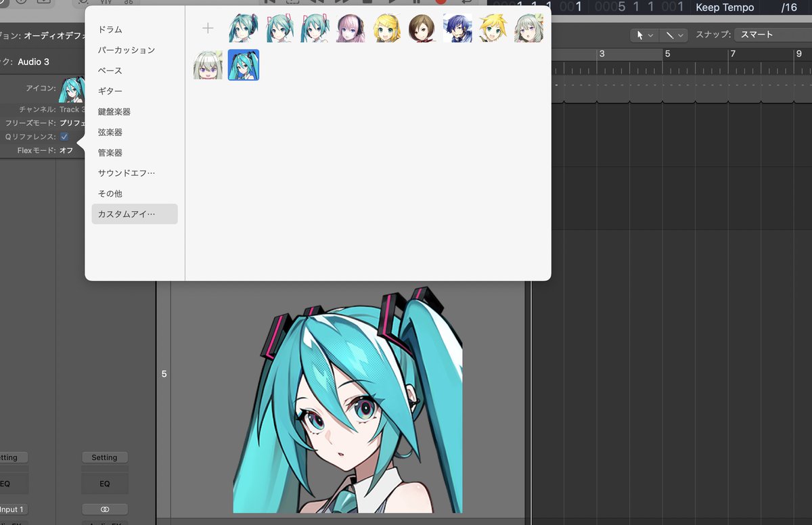The image size is (812, 525).
Task: Open the ドラム icon category
Action: coord(110,30)
